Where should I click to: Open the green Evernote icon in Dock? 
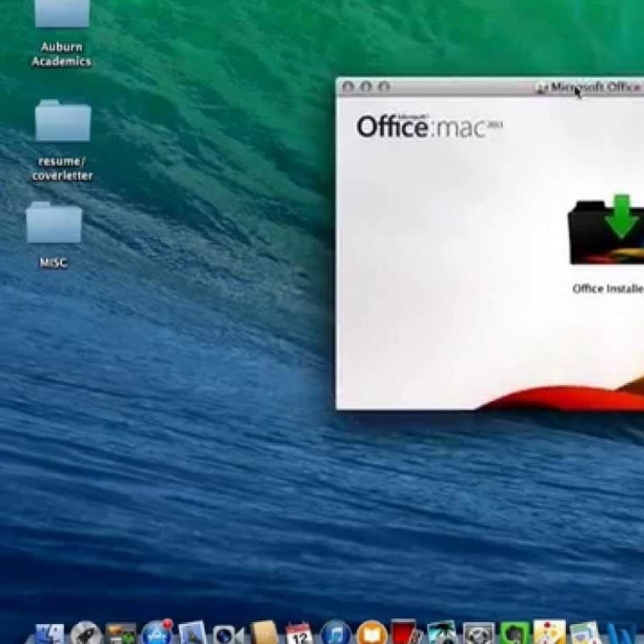[514, 633]
